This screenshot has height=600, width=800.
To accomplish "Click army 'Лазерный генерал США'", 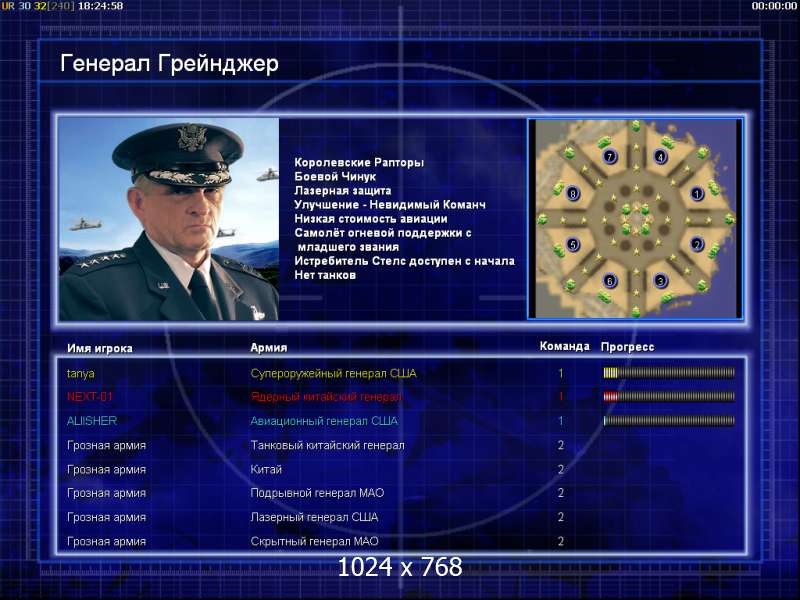I will coord(314,517).
